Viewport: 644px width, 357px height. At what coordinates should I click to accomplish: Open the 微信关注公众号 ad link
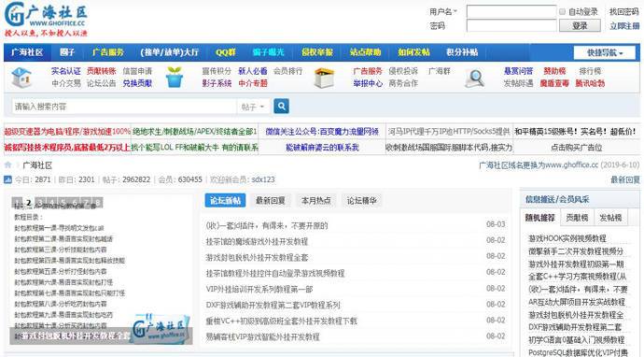click(x=322, y=132)
